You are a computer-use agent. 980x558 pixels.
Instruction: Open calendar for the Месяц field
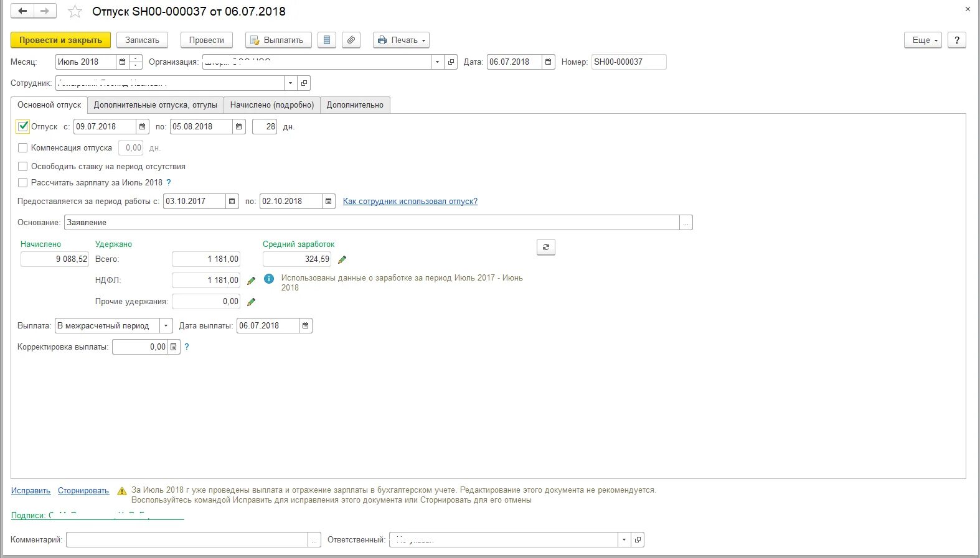click(x=123, y=62)
